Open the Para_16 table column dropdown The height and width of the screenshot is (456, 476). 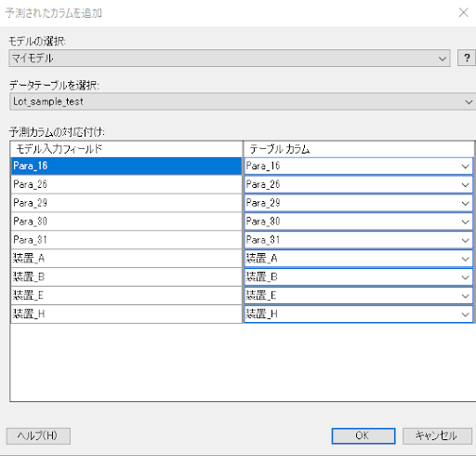click(359, 166)
